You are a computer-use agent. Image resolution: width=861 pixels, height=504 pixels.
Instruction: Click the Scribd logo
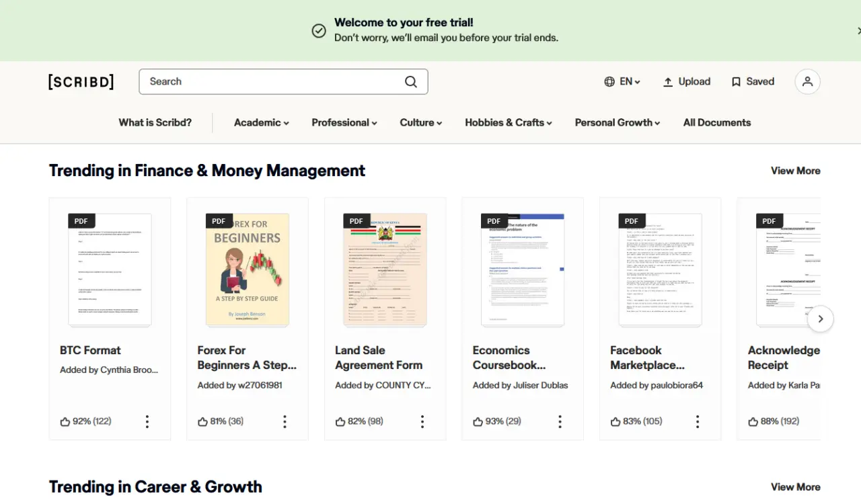[81, 82]
